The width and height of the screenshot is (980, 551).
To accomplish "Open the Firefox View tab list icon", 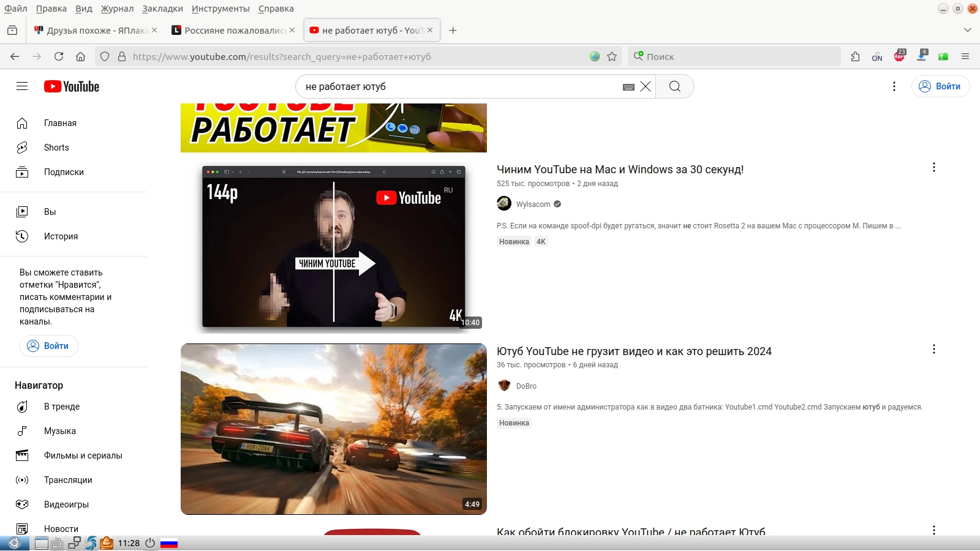I will point(12,30).
